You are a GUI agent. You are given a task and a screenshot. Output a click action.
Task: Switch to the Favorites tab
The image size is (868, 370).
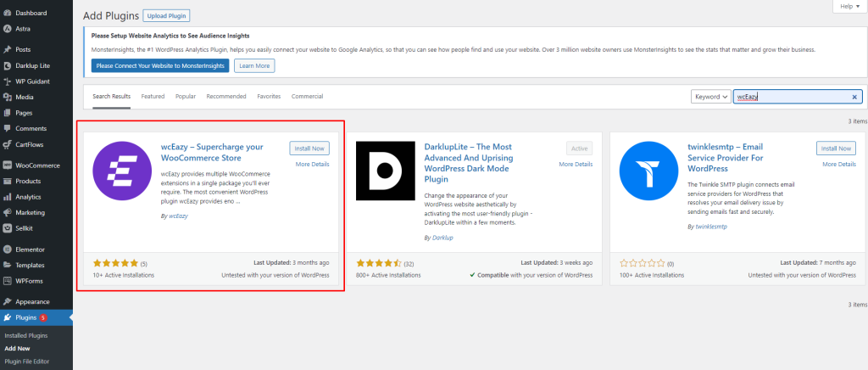pyautogui.click(x=269, y=97)
